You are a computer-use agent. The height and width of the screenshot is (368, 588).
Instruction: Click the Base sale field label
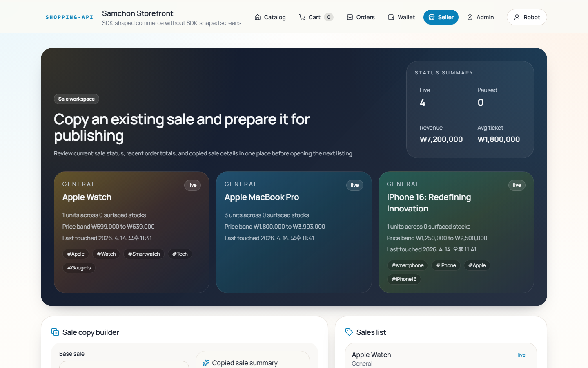[72, 354]
